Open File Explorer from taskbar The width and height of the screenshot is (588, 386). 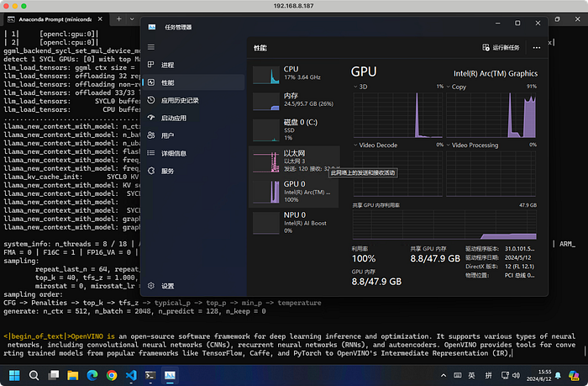(73, 375)
